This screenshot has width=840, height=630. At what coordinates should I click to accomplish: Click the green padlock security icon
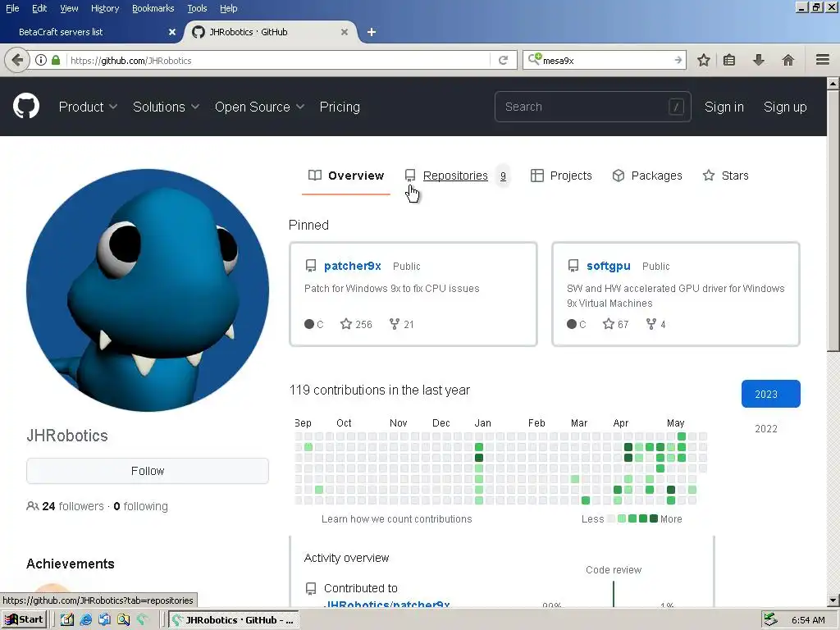tap(56, 60)
